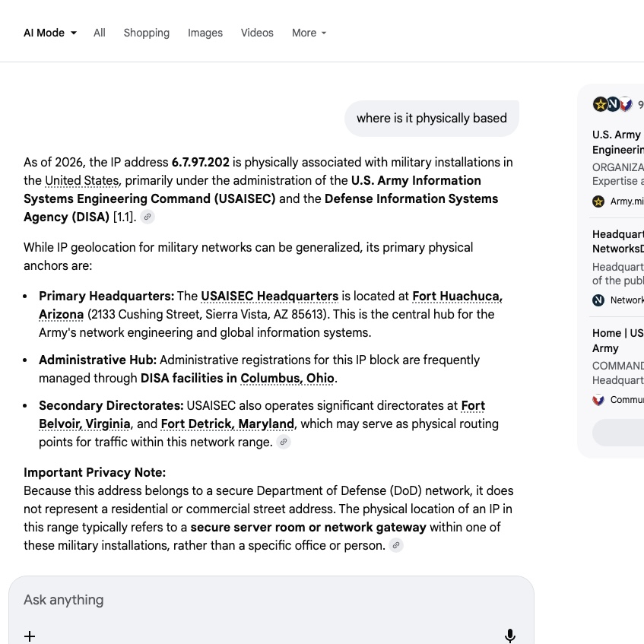Click the link icon after 'network range.'
This screenshot has width=644, height=644.
click(x=284, y=442)
